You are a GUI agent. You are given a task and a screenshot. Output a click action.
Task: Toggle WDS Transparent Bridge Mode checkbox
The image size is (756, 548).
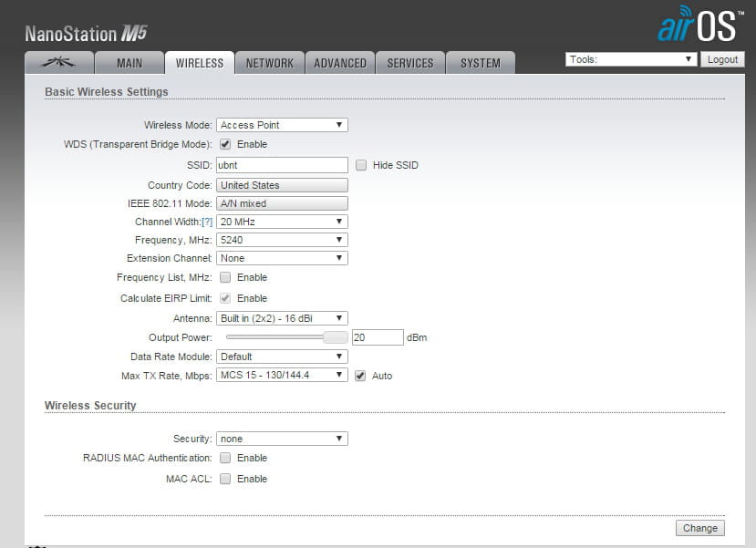pyautogui.click(x=225, y=144)
